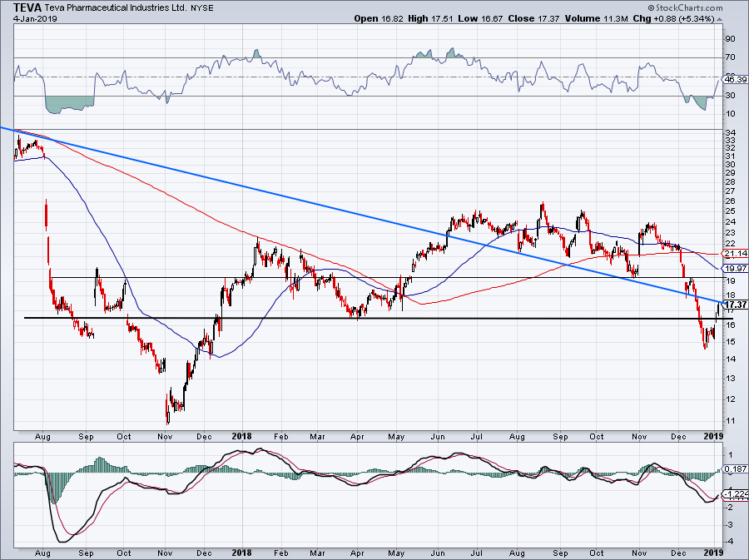The height and width of the screenshot is (560, 749).
Task: Click the 70 level on the RSI axis
Action: click(x=730, y=57)
